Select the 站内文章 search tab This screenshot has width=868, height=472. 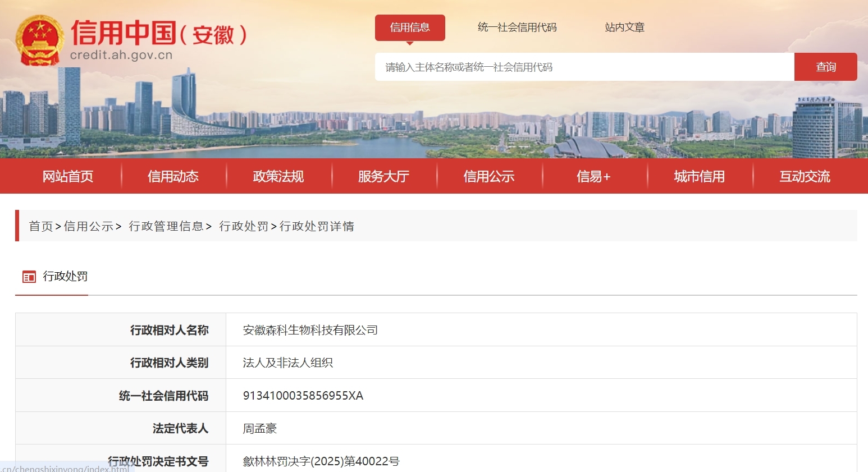tap(624, 28)
